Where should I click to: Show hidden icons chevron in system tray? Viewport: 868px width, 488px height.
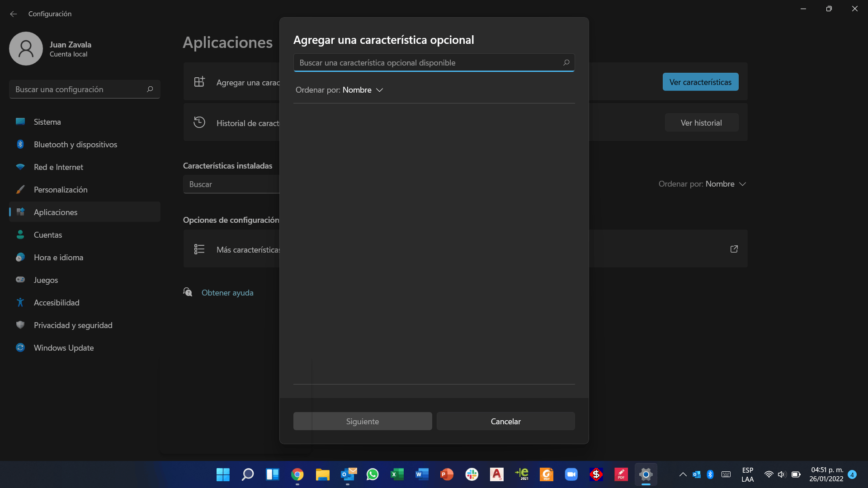tap(683, 474)
